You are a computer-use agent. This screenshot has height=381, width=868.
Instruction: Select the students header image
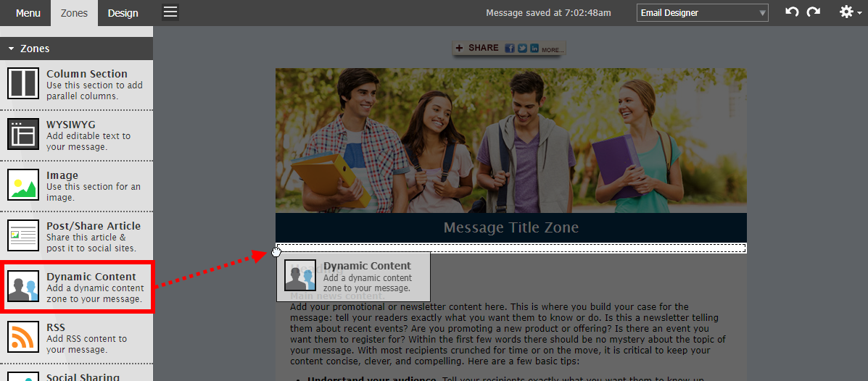(511, 141)
